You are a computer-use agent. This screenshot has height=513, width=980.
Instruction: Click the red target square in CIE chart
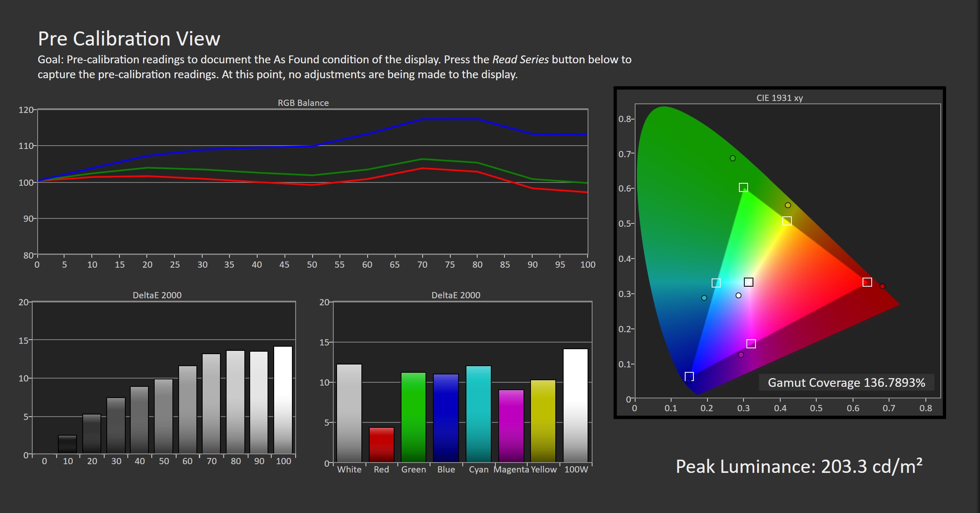pos(867,282)
